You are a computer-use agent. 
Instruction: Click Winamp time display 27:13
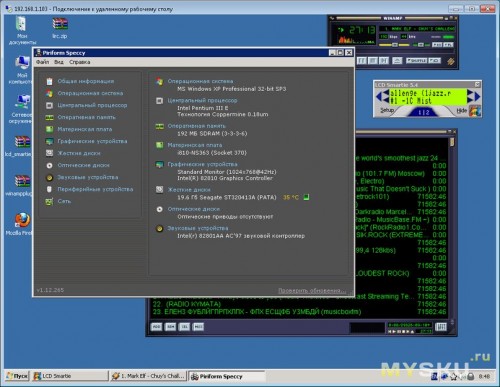pos(362,30)
